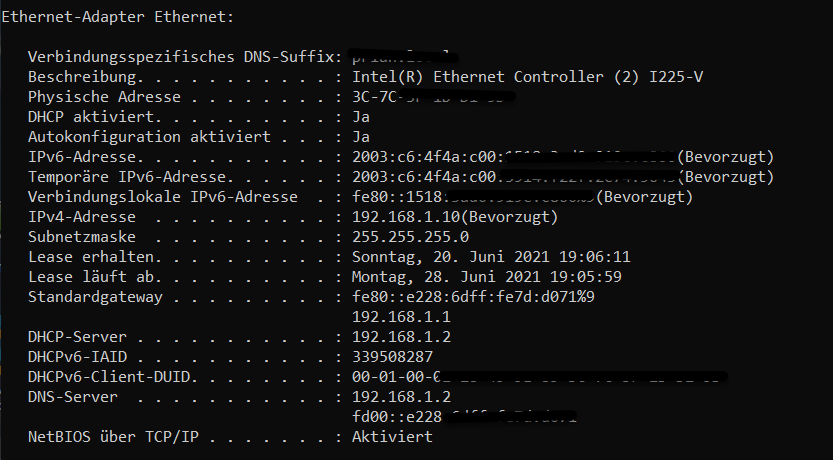Click the Standardgateway IPv6 address fe80::e228:6dff:fe7d:d071%9
This screenshot has width=833, height=460.
(x=475, y=297)
